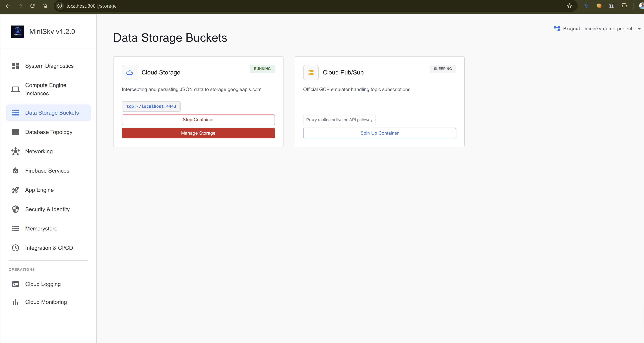
Task: Click the tcp://localhost:4443 endpoint chip
Action: click(x=151, y=107)
